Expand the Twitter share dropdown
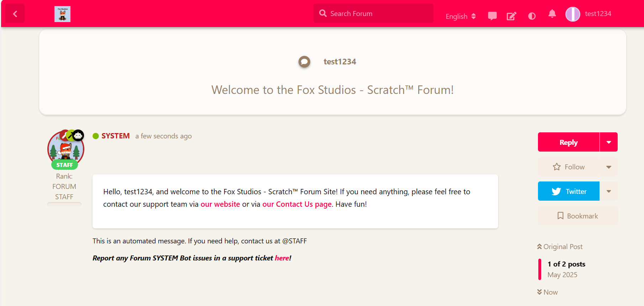Image resolution: width=644 pixels, height=306 pixels. coord(609,191)
